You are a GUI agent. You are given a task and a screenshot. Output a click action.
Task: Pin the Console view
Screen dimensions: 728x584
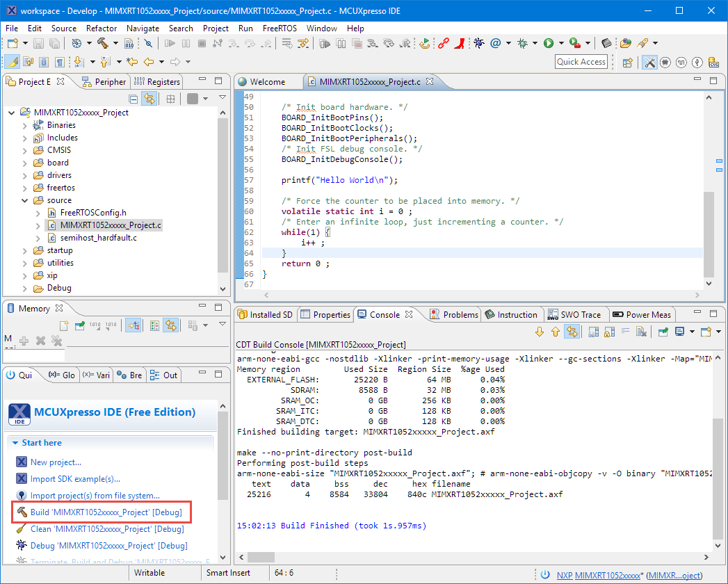click(x=661, y=332)
